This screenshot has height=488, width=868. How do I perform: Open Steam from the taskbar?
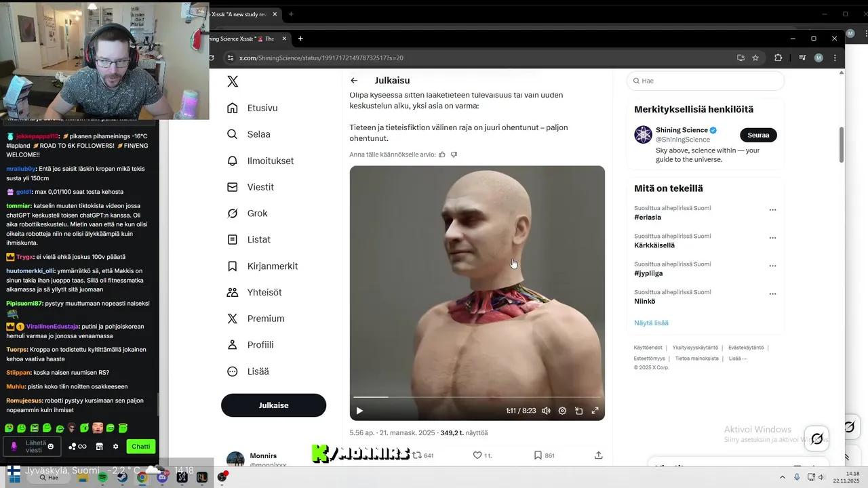[122, 478]
